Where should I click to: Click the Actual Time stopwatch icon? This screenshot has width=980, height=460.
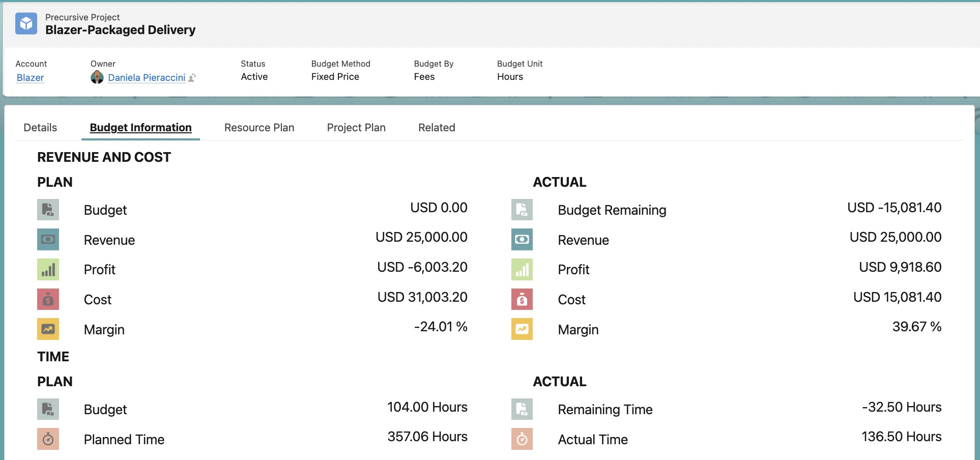click(x=522, y=439)
